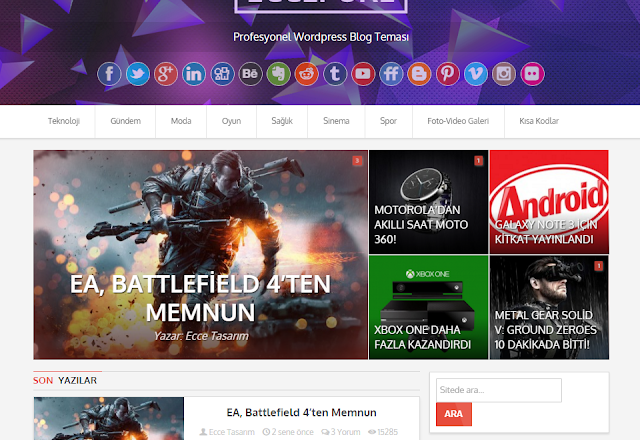Open the LinkedIn icon link
640x440 pixels.
(194, 74)
